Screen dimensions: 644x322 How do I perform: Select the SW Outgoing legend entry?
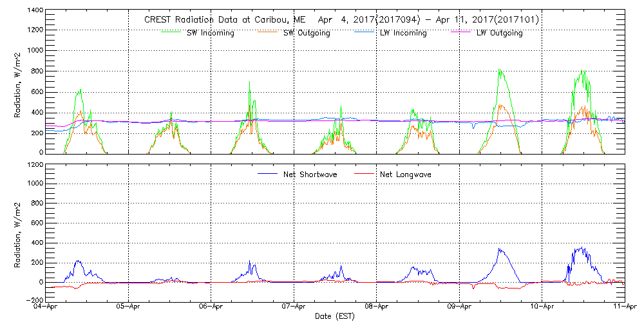307,33
